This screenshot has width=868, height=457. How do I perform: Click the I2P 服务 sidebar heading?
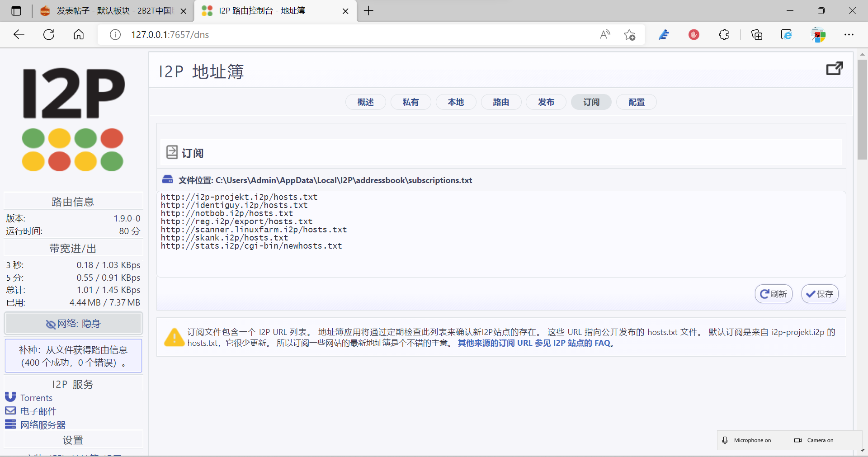tap(73, 384)
